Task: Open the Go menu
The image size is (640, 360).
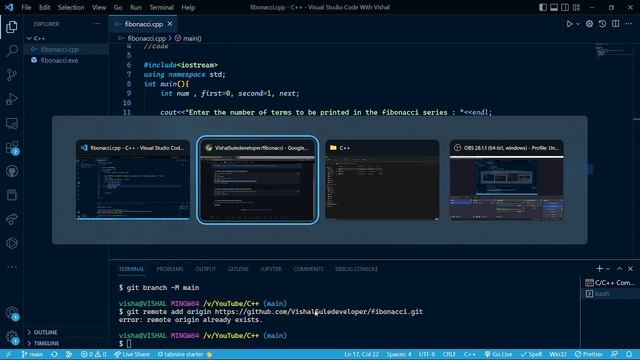Action: [x=118, y=7]
